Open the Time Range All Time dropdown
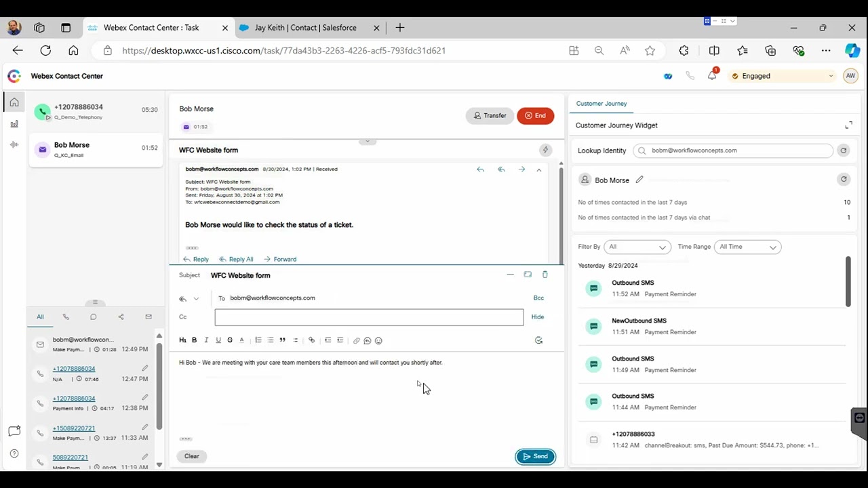 tap(748, 247)
